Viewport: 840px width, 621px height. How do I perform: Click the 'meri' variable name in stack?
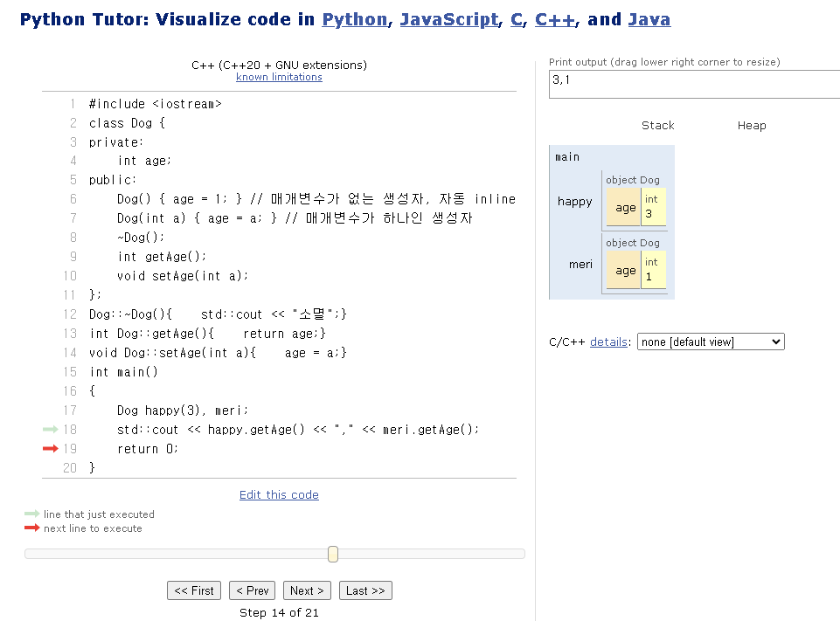tap(580, 264)
